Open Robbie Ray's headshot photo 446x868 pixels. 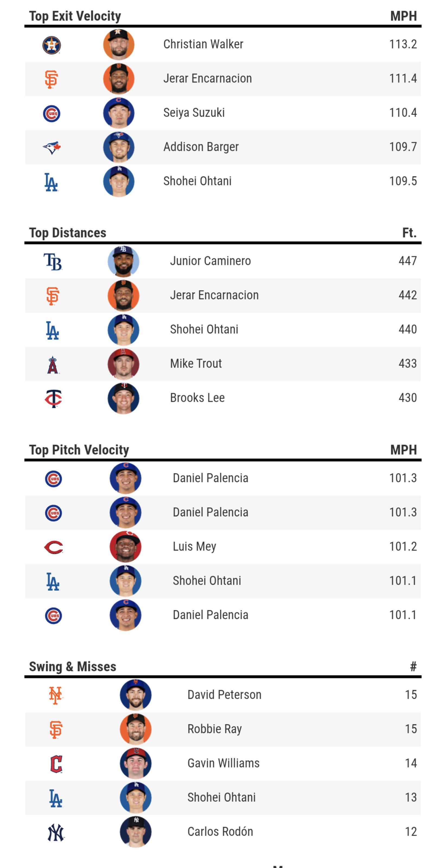tap(136, 729)
